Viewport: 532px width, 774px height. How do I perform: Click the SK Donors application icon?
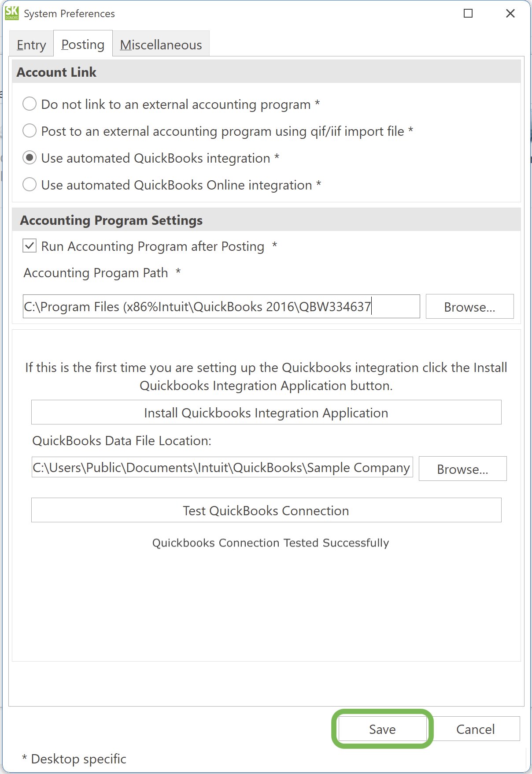12,13
